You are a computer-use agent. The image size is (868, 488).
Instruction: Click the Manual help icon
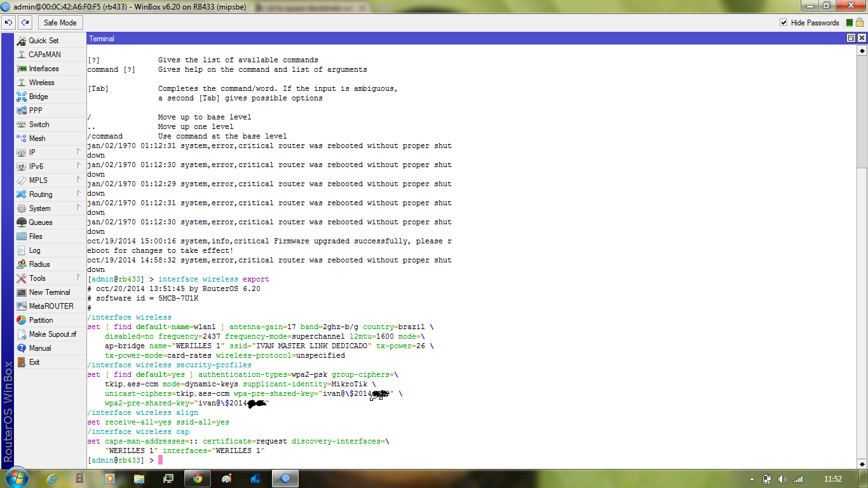click(21, 348)
